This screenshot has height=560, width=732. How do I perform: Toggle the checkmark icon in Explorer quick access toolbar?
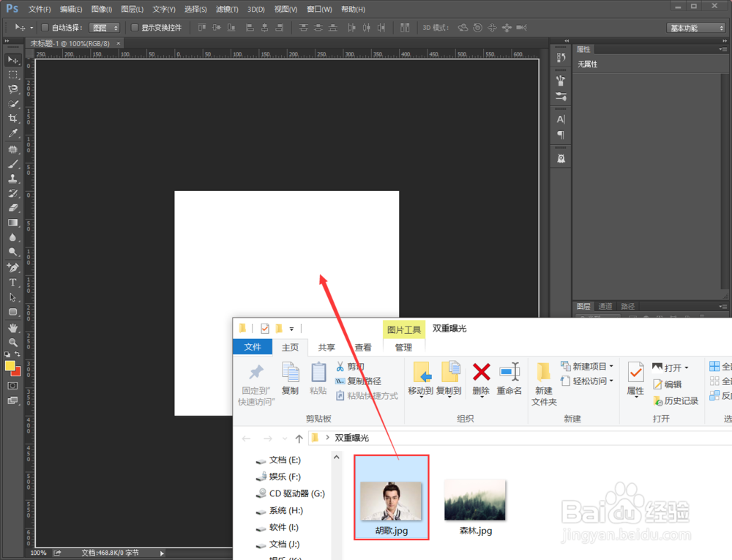pyautogui.click(x=265, y=329)
